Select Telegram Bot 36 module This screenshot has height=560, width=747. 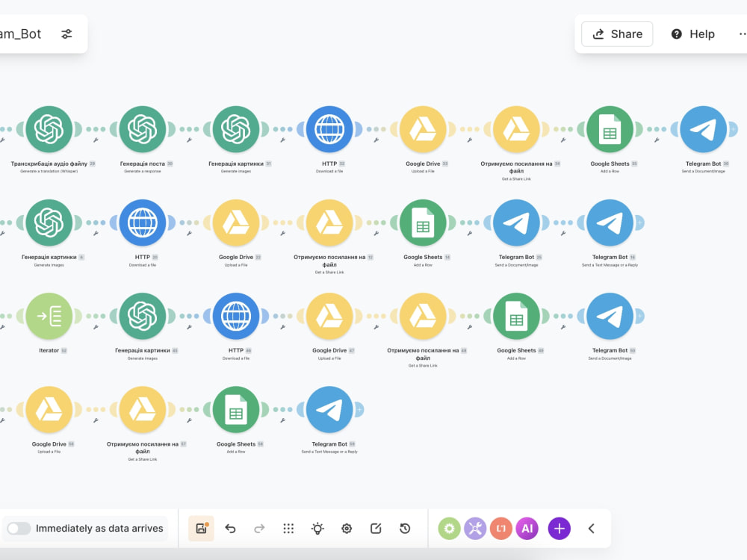pos(703,129)
